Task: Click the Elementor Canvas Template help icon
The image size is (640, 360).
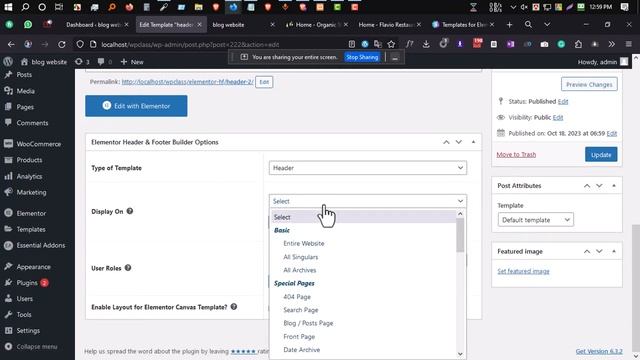Action: tap(234, 307)
